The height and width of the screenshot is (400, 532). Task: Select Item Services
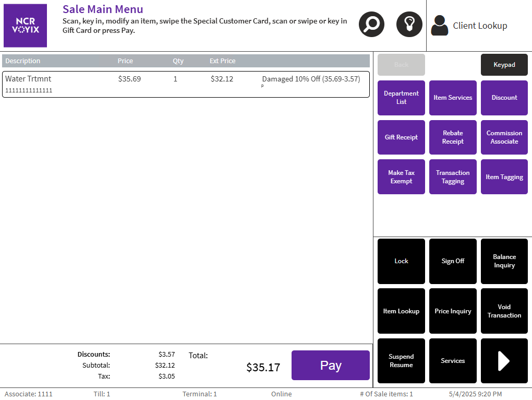(x=453, y=98)
